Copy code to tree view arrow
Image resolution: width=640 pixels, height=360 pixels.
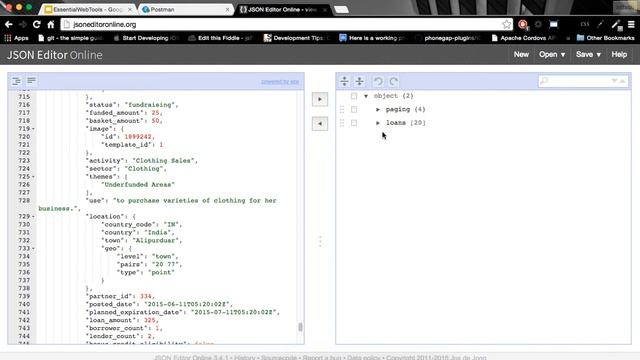point(320,99)
